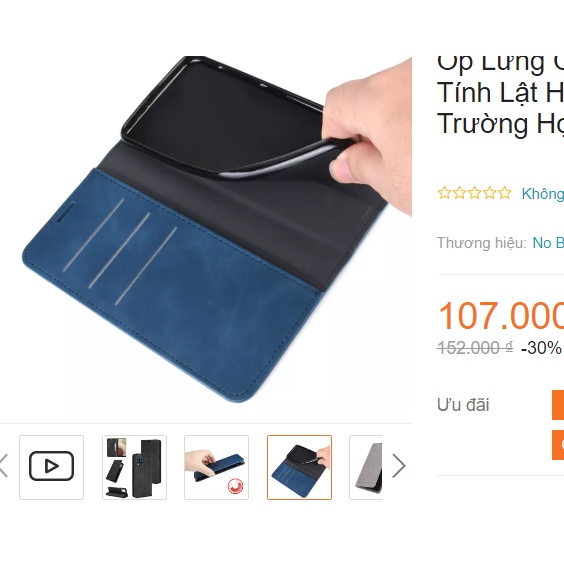Viewport: 564px width, 564px height.
Task: Click the 107.000 orange price text
Action: (501, 316)
